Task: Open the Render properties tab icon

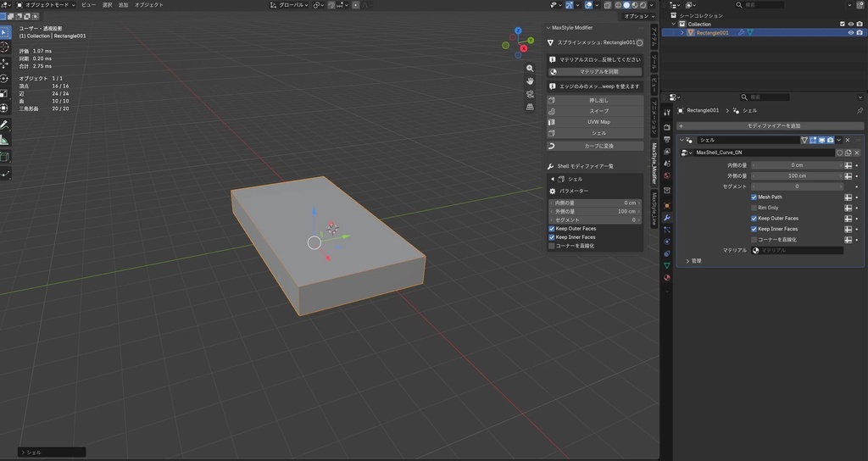Action: (x=667, y=127)
